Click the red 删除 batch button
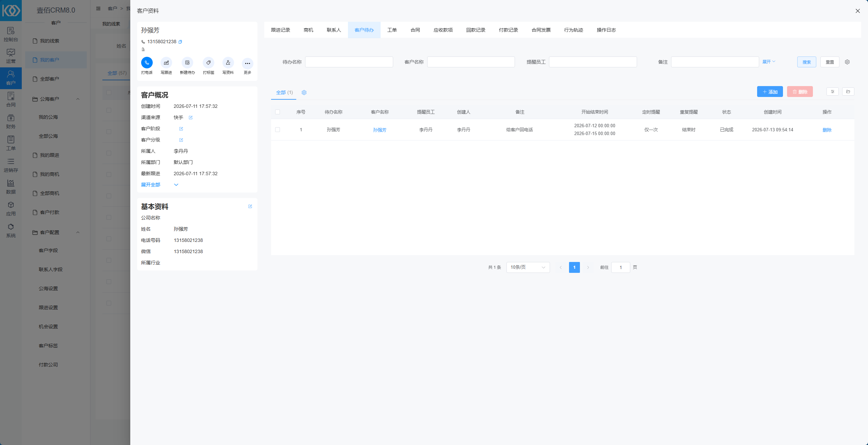Viewport: 868px width, 445px height. coord(800,92)
